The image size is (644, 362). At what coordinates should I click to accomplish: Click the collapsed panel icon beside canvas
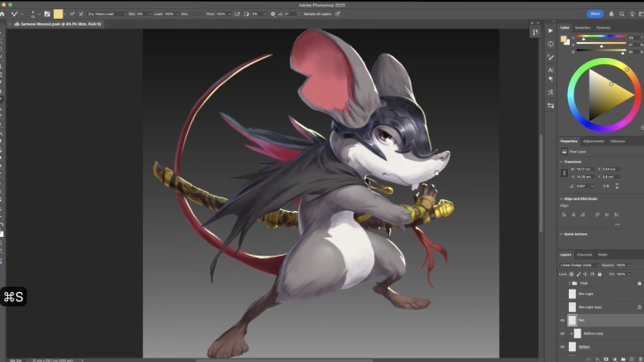(x=535, y=32)
